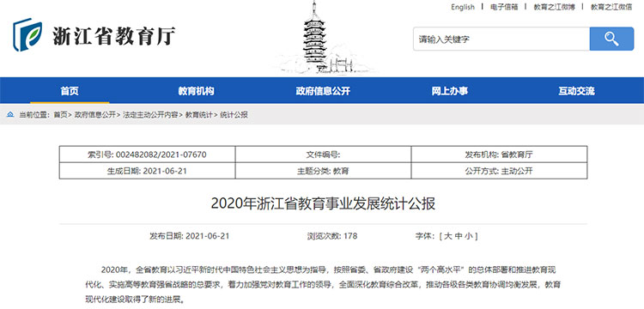Open the 教育之江微信 link
The width and height of the screenshot is (644, 309).
click(x=611, y=7)
